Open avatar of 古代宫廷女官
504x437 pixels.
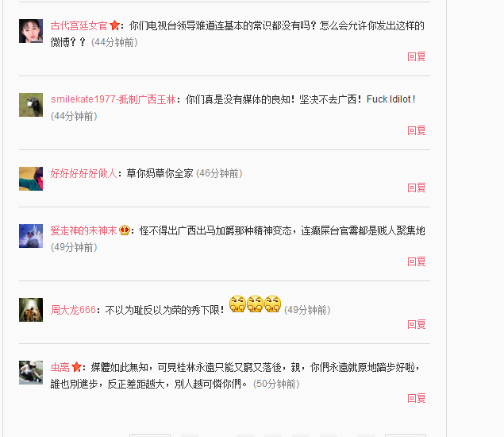[31, 31]
